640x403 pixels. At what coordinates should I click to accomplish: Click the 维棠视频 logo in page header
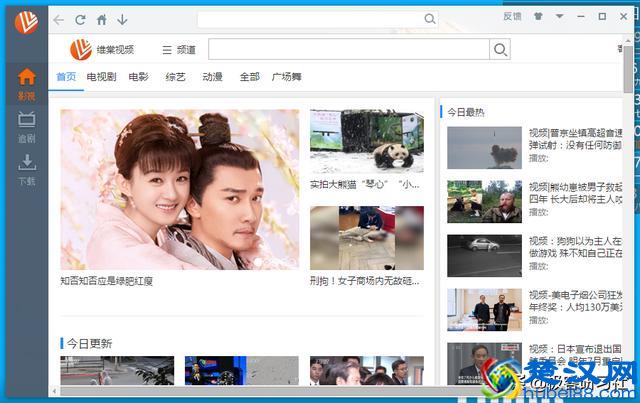pos(102,50)
